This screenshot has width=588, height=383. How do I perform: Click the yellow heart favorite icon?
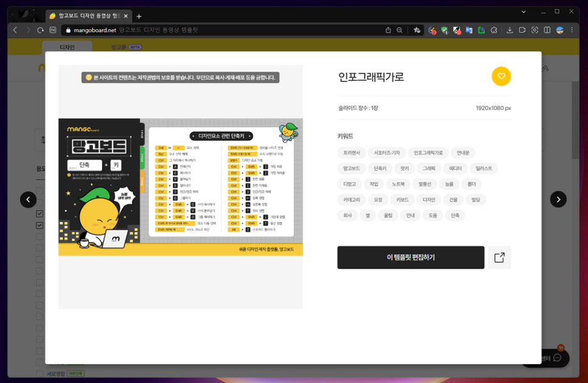click(x=501, y=77)
